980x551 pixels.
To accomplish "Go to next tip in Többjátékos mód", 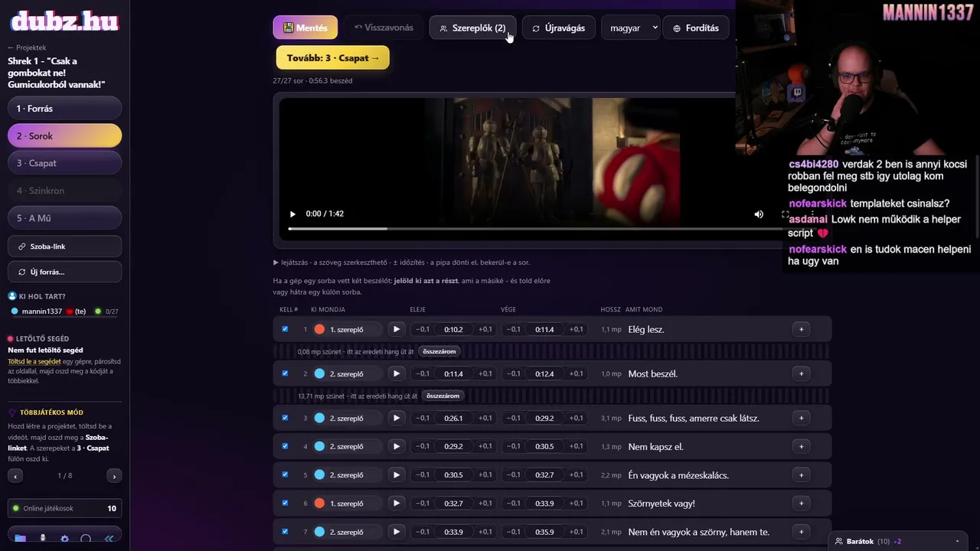I will (x=114, y=476).
